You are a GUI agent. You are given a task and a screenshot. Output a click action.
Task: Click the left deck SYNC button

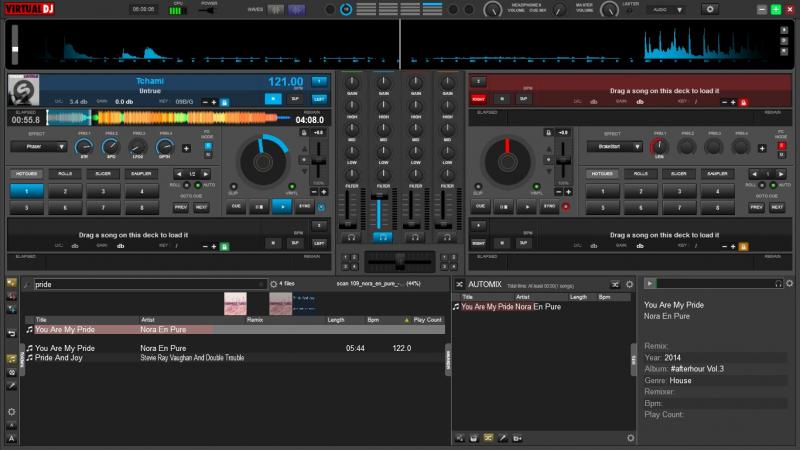305,207
